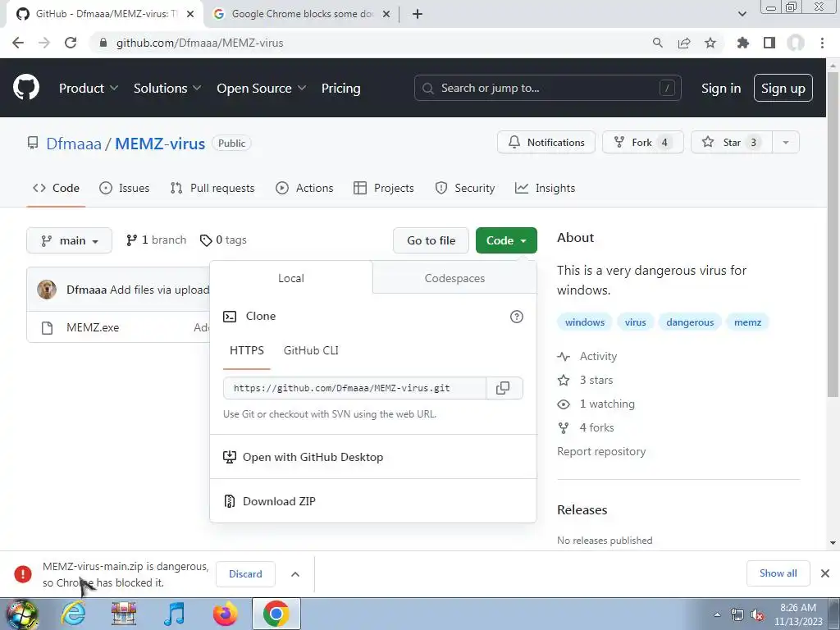Select the Local tab

[x=291, y=278]
